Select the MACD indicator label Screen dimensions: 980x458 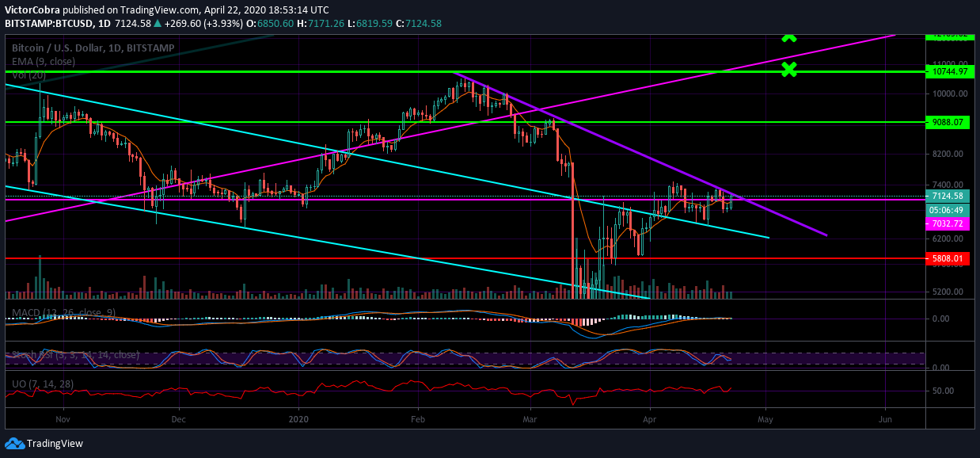pyautogui.click(x=64, y=312)
